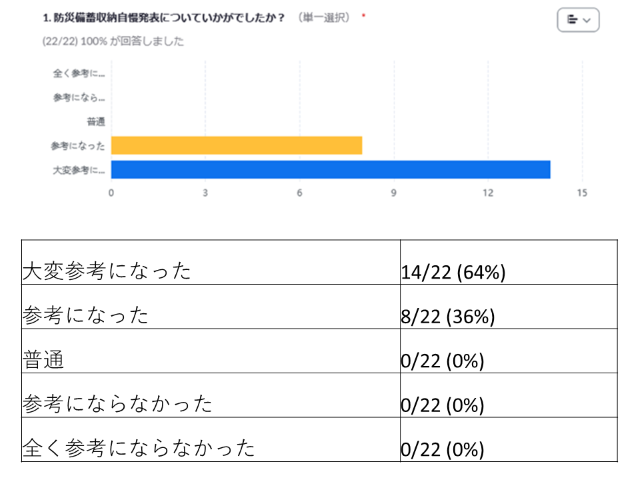
Task: Select the 参考になった axis label in chart
Action: [x=80, y=145]
